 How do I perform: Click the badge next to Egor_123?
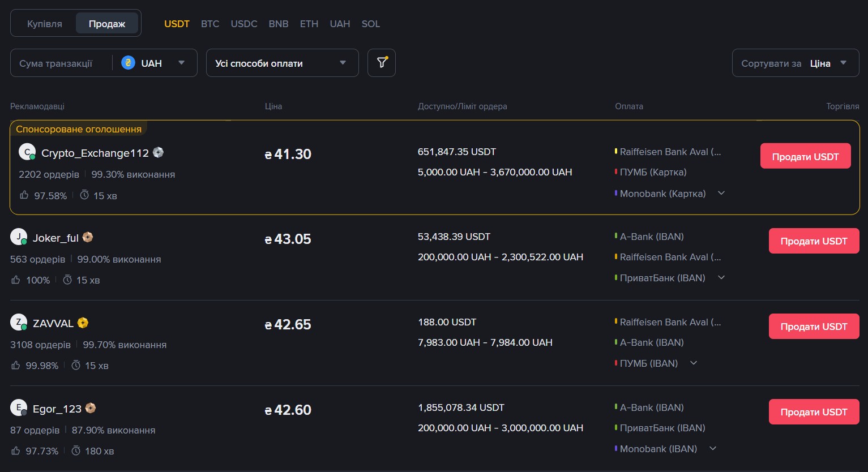[x=91, y=408]
